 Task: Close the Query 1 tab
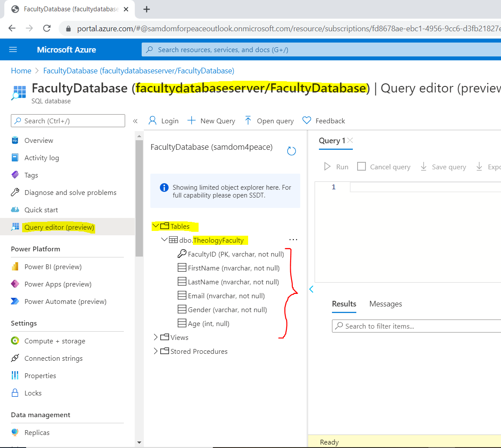(350, 140)
